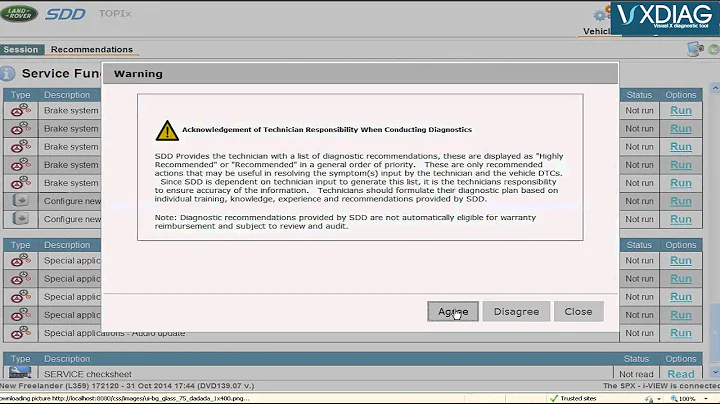Run the first Special applications function
The image size is (720, 404).
click(x=681, y=261)
